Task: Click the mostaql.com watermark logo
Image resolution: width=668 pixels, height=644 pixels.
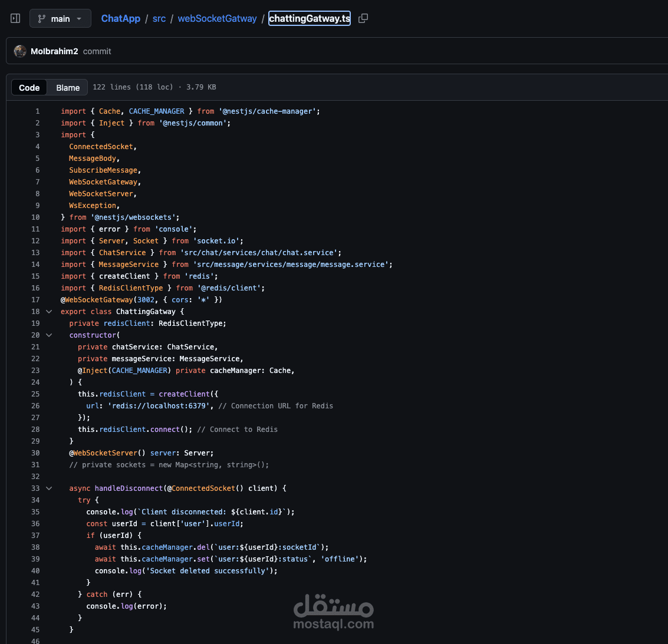Action: (x=334, y=612)
